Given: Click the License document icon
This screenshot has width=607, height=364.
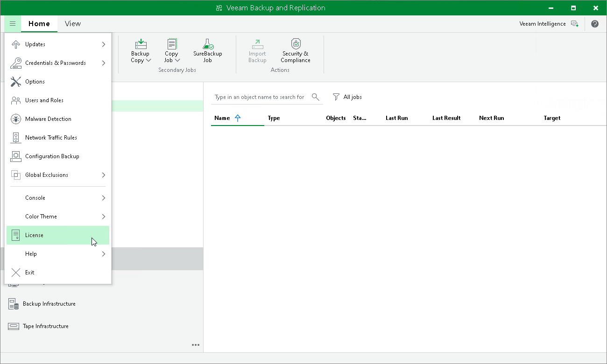Looking at the screenshot, I should coord(16,235).
